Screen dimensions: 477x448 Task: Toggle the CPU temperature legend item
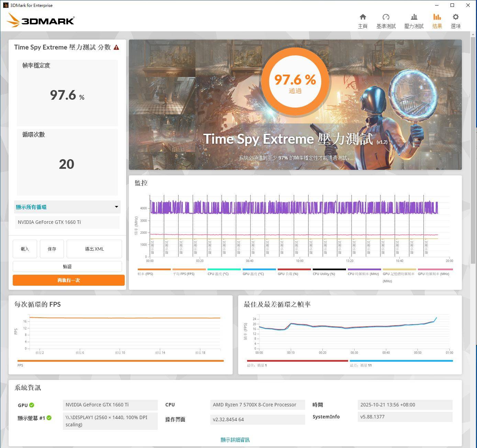coord(224,270)
